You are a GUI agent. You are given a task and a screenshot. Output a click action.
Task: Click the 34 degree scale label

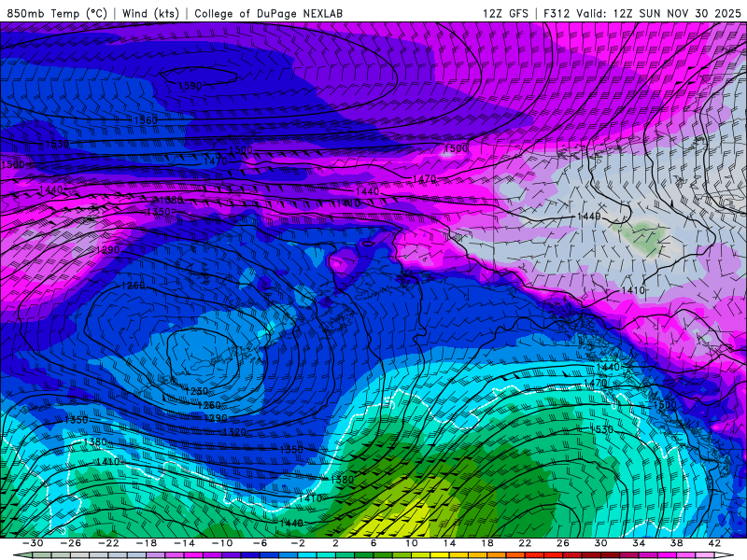[x=639, y=543]
